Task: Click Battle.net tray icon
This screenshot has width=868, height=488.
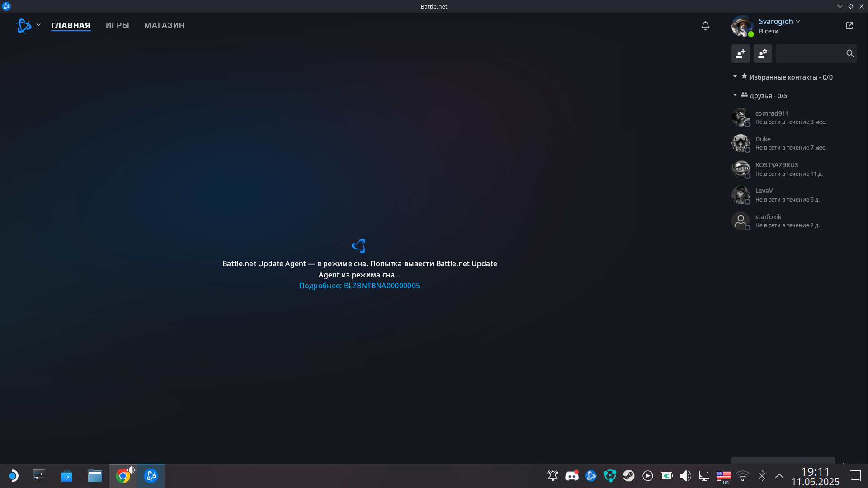Action: 591,476
